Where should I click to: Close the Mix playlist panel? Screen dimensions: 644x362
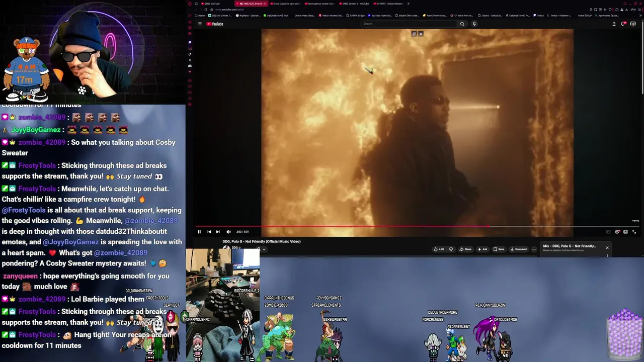point(607,247)
